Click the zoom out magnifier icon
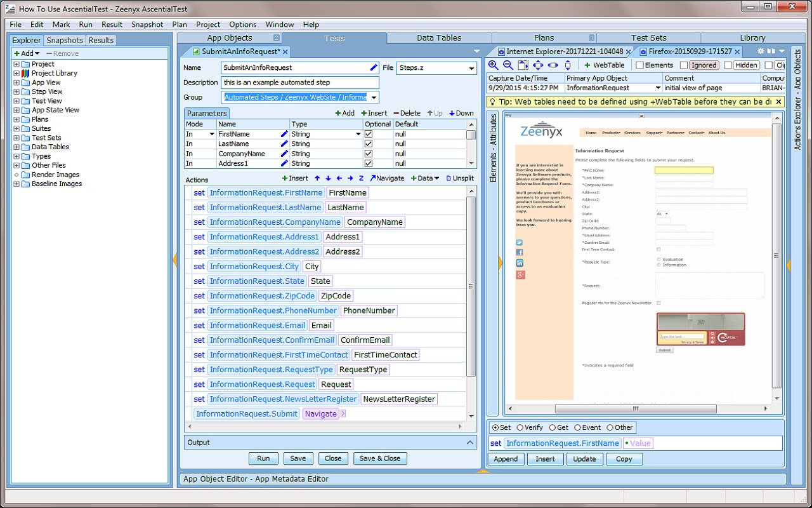Image resolution: width=812 pixels, height=508 pixels. pyautogui.click(x=508, y=65)
